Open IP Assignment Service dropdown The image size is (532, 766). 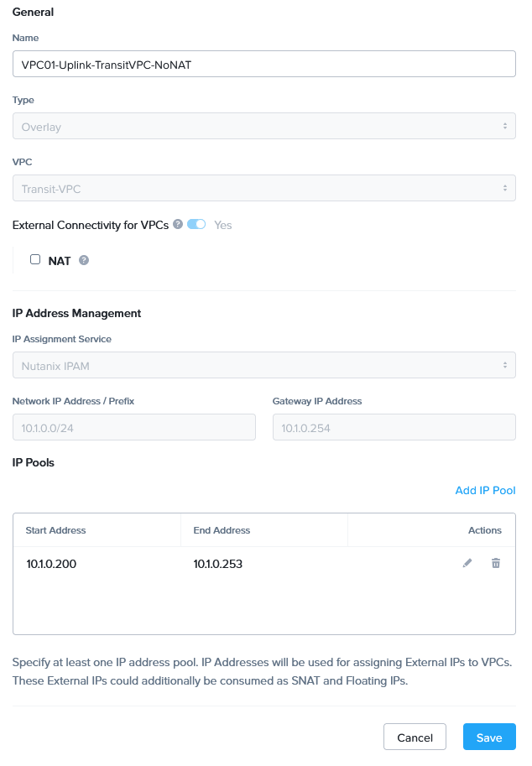263,365
